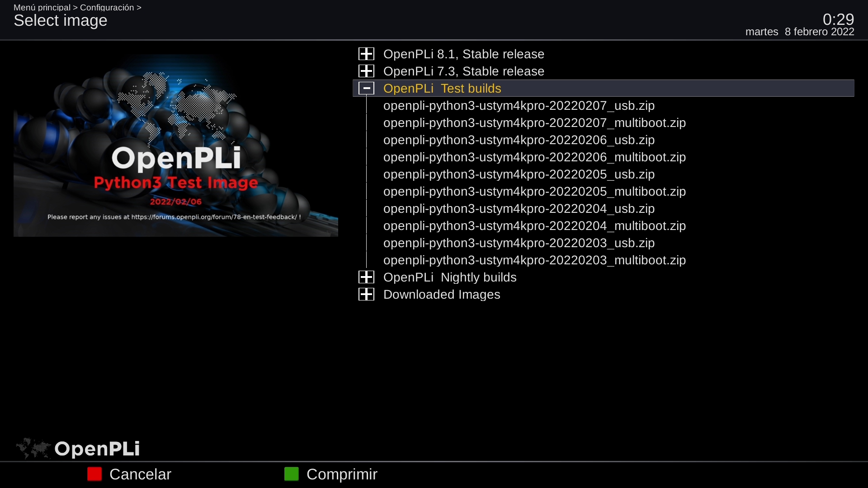Viewport: 868px width, 488px height.
Task: Click the Menú principal breadcrumb
Action: click(x=42, y=7)
